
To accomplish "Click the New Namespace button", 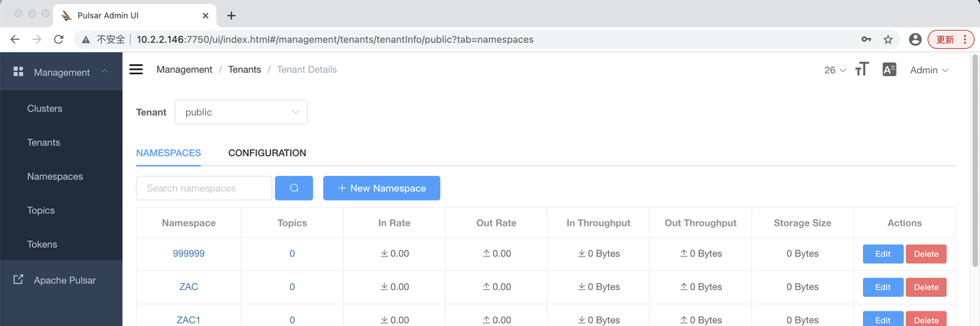I will point(381,188).
